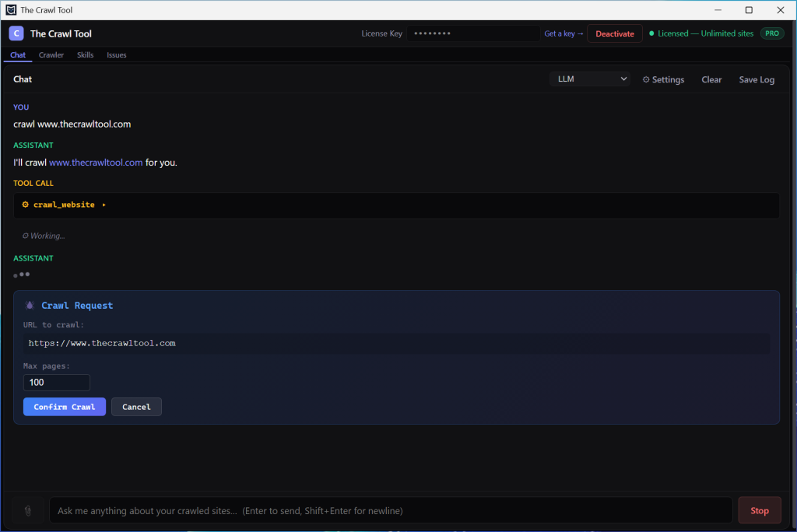The height and width of the screenshot is (532, 797).
Task: Click the Crawl Request heading
Action: (x=77, y=306)
